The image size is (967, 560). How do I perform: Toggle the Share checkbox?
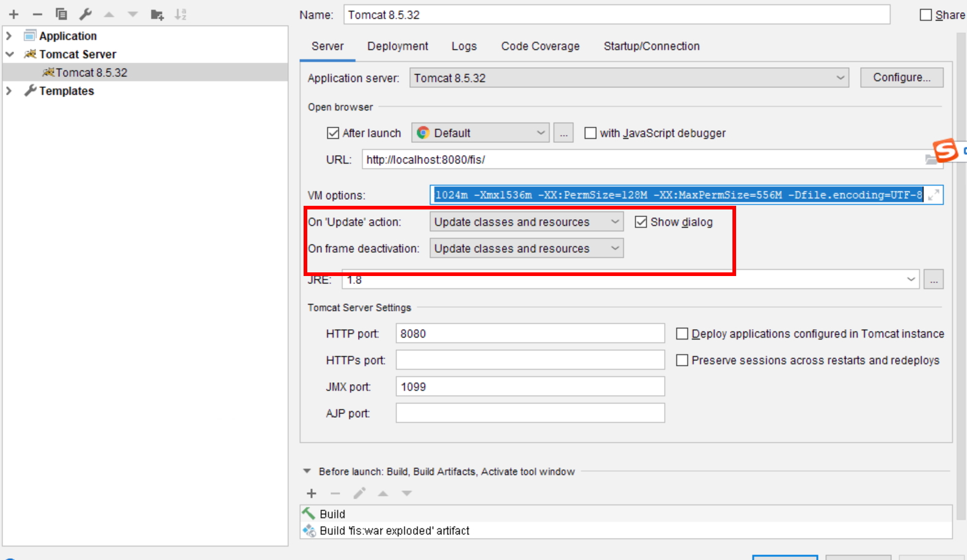(926, 15)
